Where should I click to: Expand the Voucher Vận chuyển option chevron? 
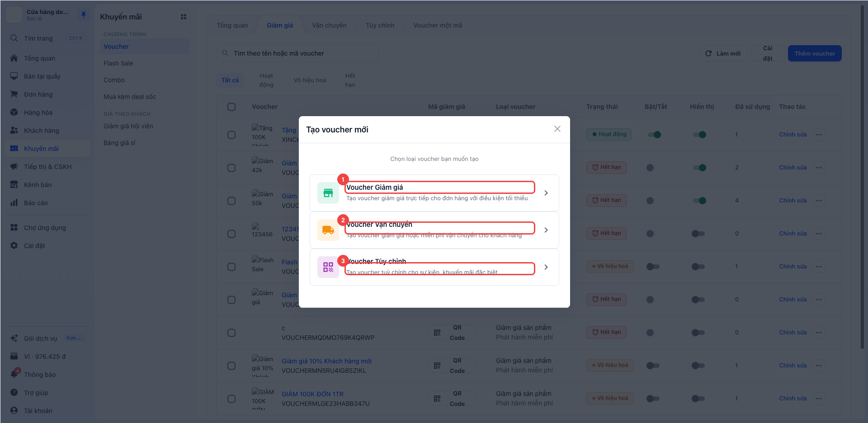pyautogui.click(x=546, y=230)
